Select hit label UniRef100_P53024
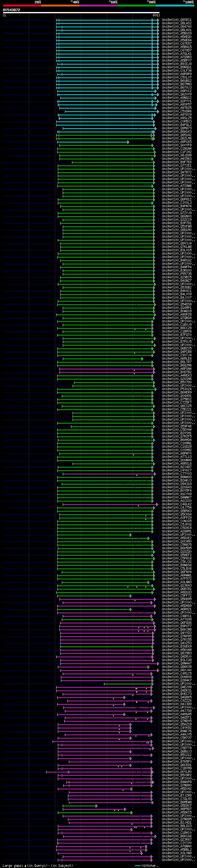Viewport: 197px width, 868px height. (176, 389)
